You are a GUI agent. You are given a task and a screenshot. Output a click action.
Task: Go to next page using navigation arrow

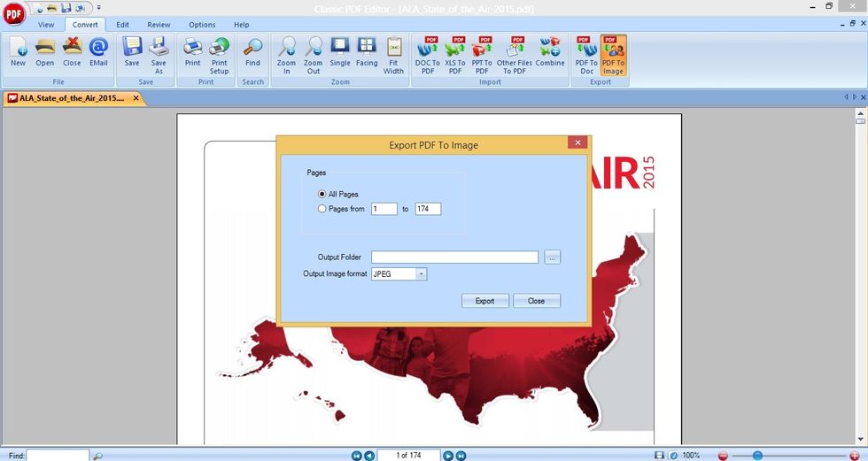pos(448,456)
